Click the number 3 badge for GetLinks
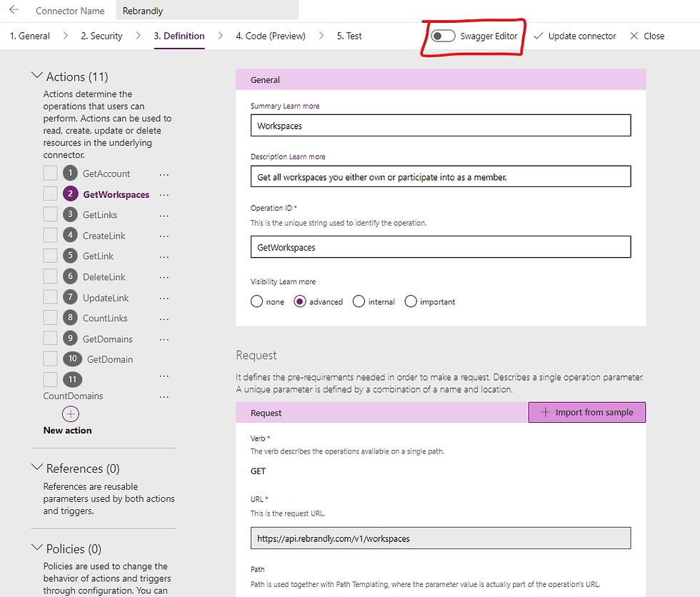700x597 pixels. coord(70,214)
